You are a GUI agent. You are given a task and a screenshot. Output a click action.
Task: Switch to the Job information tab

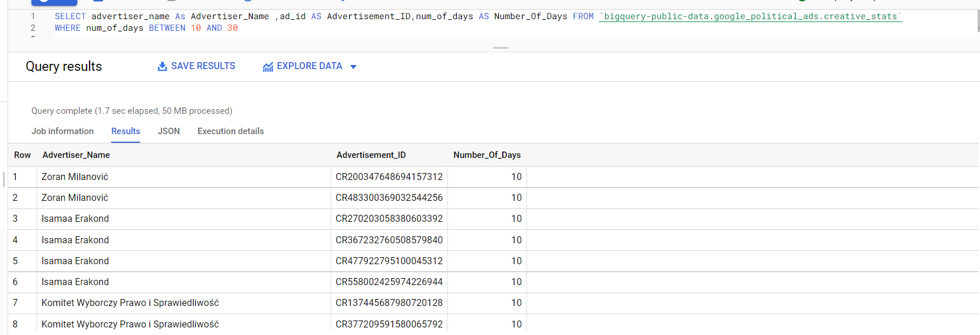(62, 131)
